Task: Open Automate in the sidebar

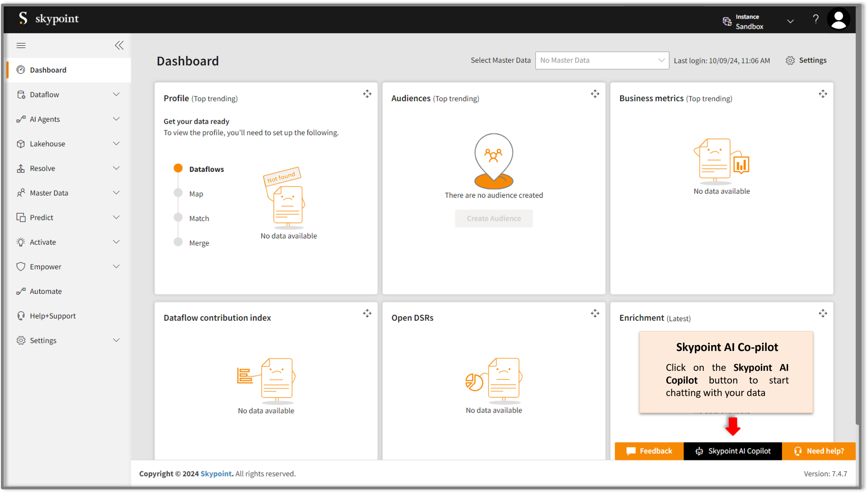Action: coord(46,291)
